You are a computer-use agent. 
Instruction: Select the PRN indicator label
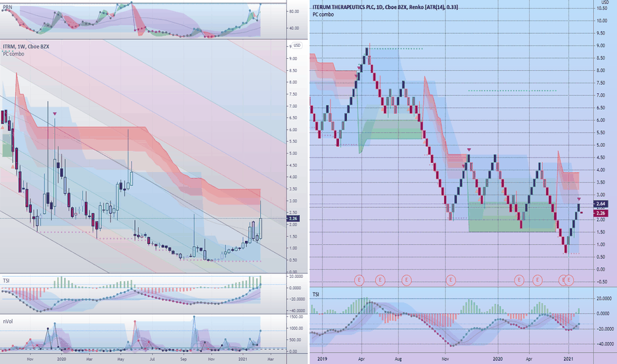7,7
